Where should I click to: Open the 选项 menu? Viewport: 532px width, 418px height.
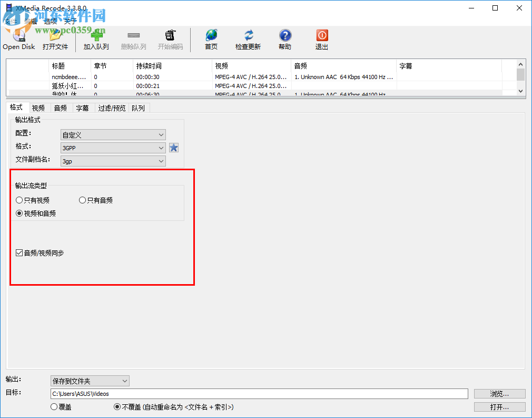[x=50, y=21]
